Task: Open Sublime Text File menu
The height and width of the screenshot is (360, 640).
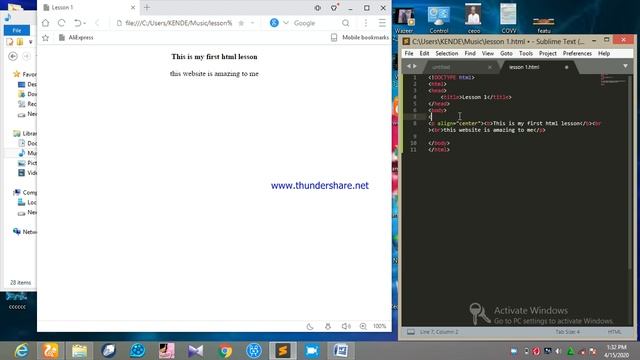Action: pos(409,53)
